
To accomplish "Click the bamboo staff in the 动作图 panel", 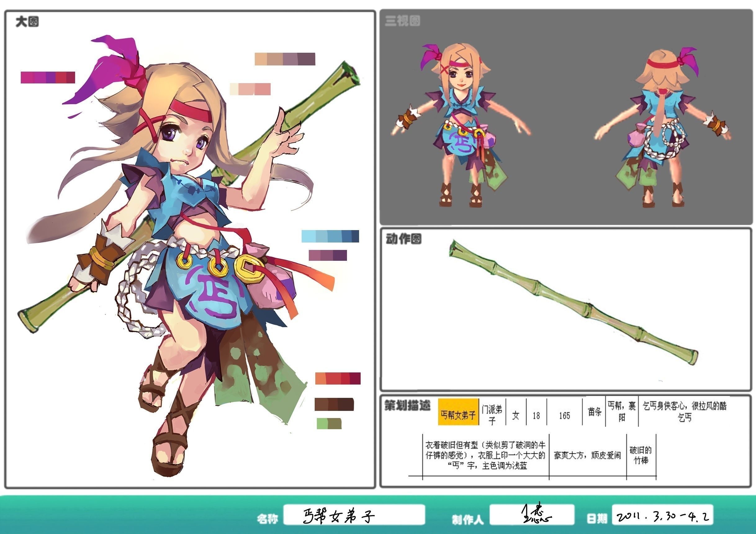I will [574, 302].
